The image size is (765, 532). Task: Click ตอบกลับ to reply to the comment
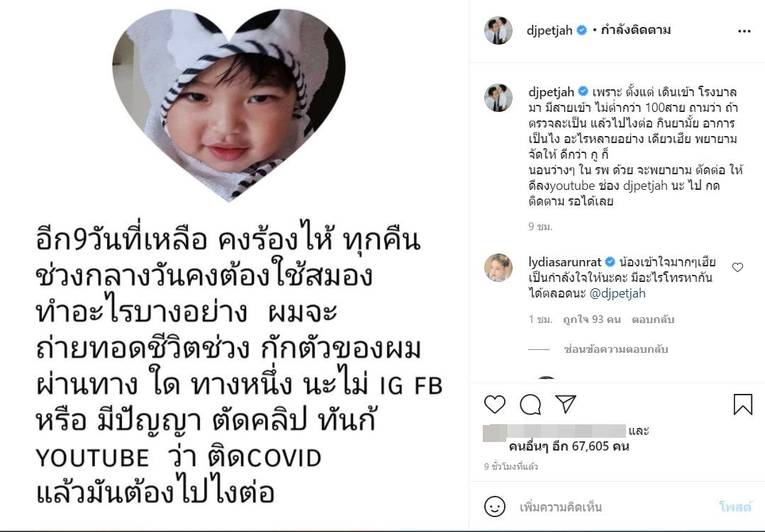click(x=652, y=319)
